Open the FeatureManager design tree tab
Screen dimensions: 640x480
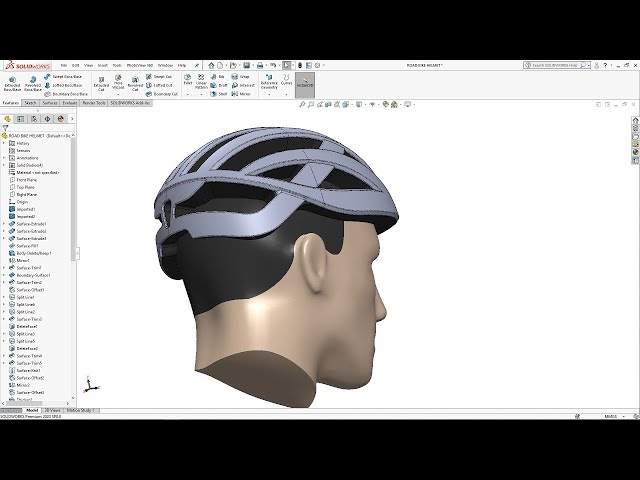[7, 119]
